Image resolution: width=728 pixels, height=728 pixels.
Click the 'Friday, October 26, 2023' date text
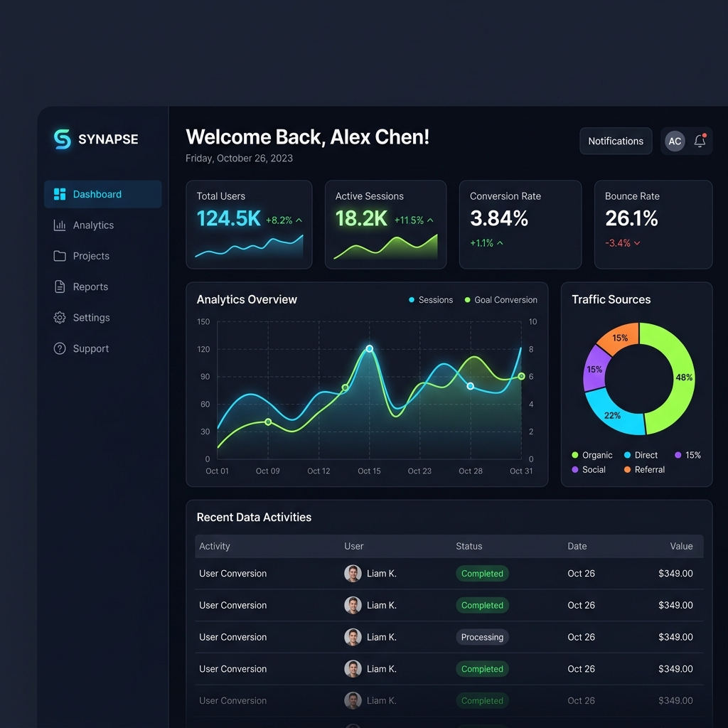pos(239,159)
